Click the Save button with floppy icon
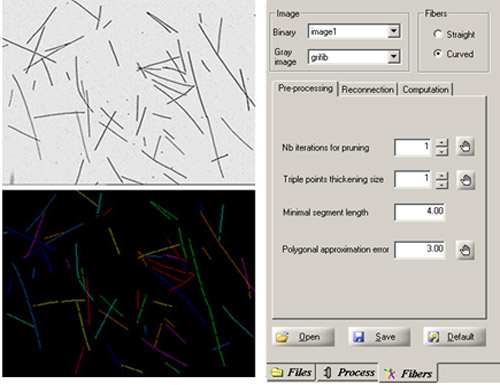Image resolution: width=500 pixels, height=385 pixels. click(x=379, y=337)
